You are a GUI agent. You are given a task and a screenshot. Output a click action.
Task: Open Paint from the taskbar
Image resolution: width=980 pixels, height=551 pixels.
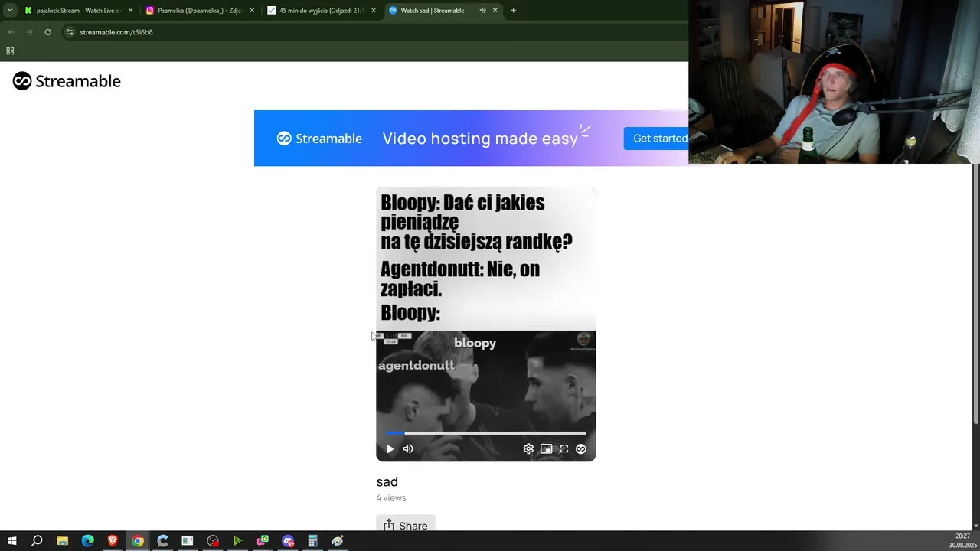[x=338, y=541]
